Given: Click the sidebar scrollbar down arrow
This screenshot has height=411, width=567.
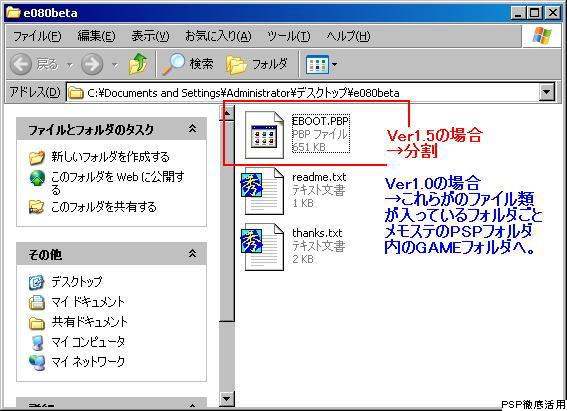Looking at the screenshot, I should tap(227, 399).
